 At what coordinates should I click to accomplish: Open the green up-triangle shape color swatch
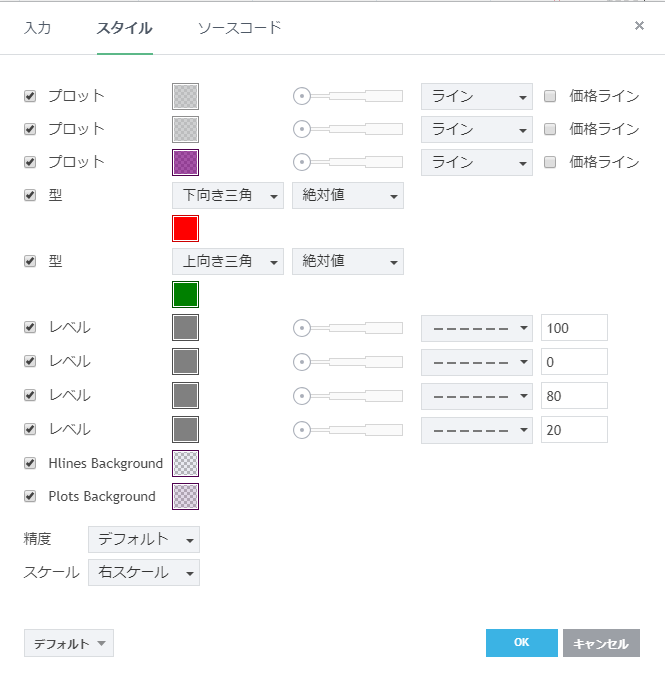(185, 295)
